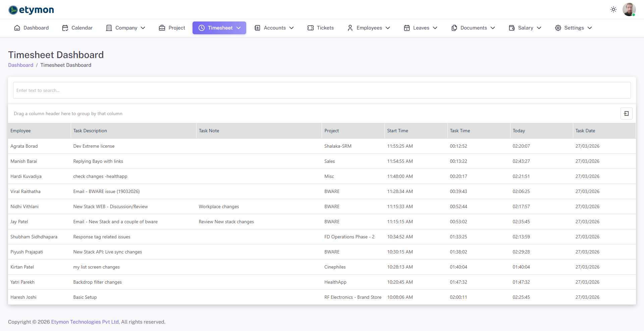The width and height of the screenshot is (644, 331).
Task: Sort by the Task Time column header
Action: point(460,131)
